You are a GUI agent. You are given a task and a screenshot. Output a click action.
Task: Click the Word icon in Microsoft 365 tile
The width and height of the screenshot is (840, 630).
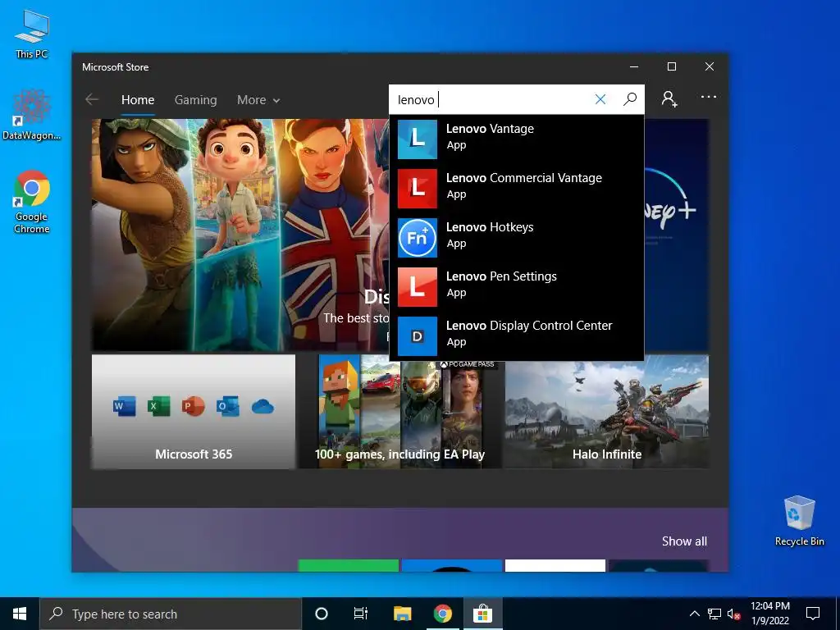[125, 407]
